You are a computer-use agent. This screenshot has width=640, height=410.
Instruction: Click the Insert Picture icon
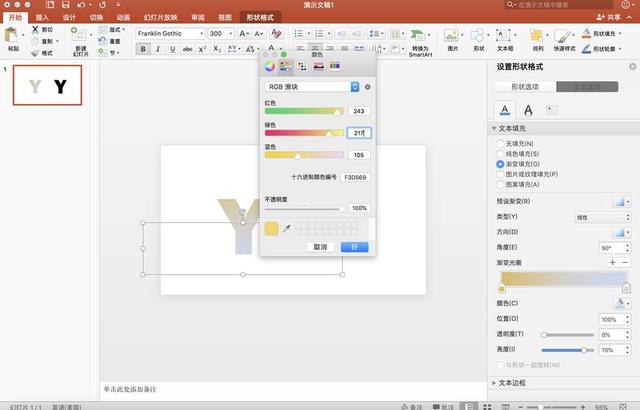pyautogui.click(x=451, y=36)
